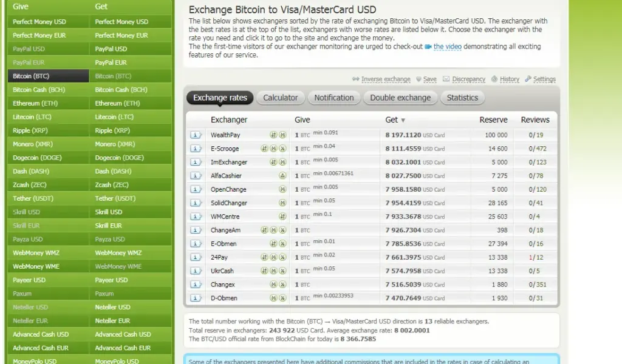The height and width of the screenshot is (364, 622).
Task: Click the 7 926.7304 rate for ChangeAm
Action: pos(403,230)
